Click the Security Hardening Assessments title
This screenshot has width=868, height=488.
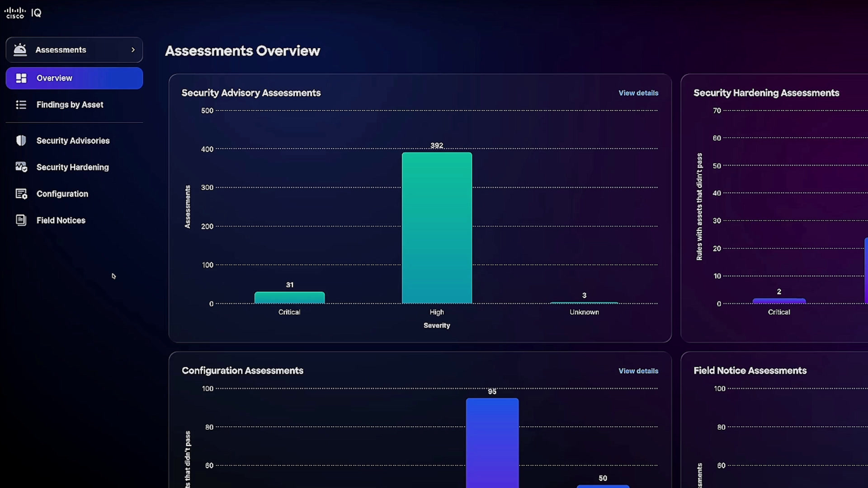pos(766,93)
